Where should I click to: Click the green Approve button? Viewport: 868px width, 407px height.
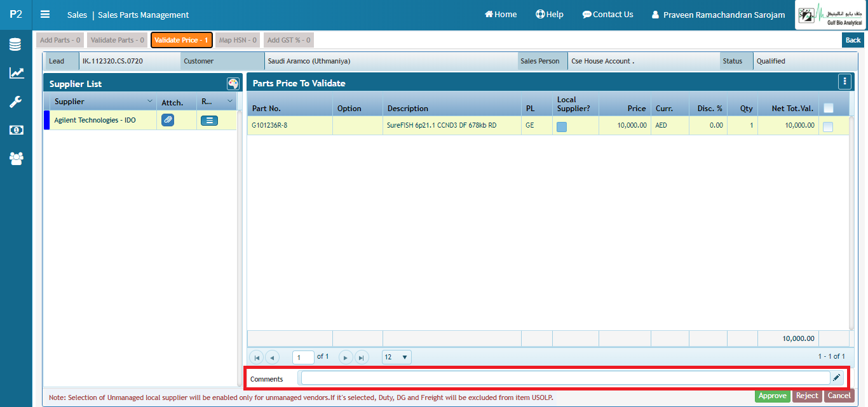click(x=773, y=396)
